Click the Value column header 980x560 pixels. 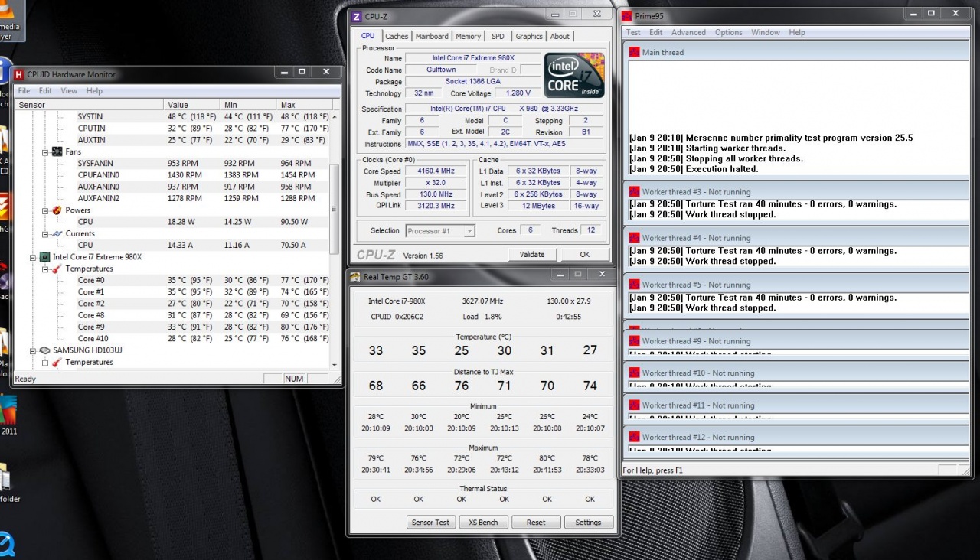191,105
